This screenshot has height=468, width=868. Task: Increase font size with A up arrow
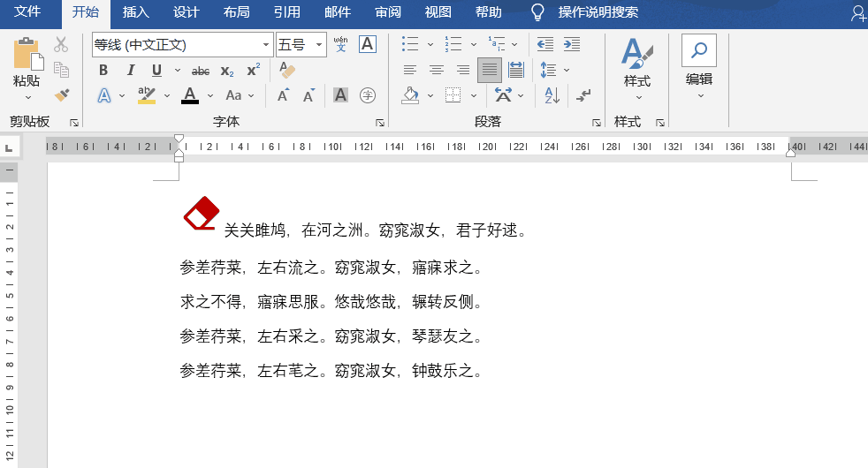284,95
